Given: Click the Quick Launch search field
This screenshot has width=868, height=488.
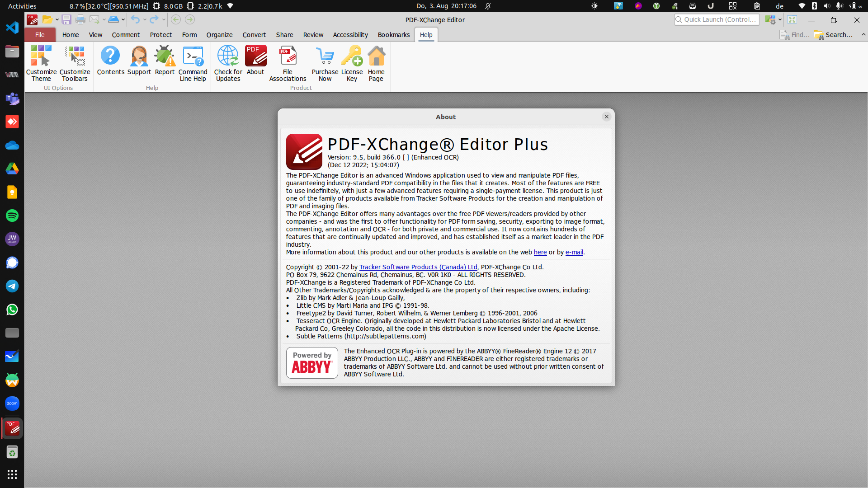Looking at the screenshot, I should click(x=717, y=19).
